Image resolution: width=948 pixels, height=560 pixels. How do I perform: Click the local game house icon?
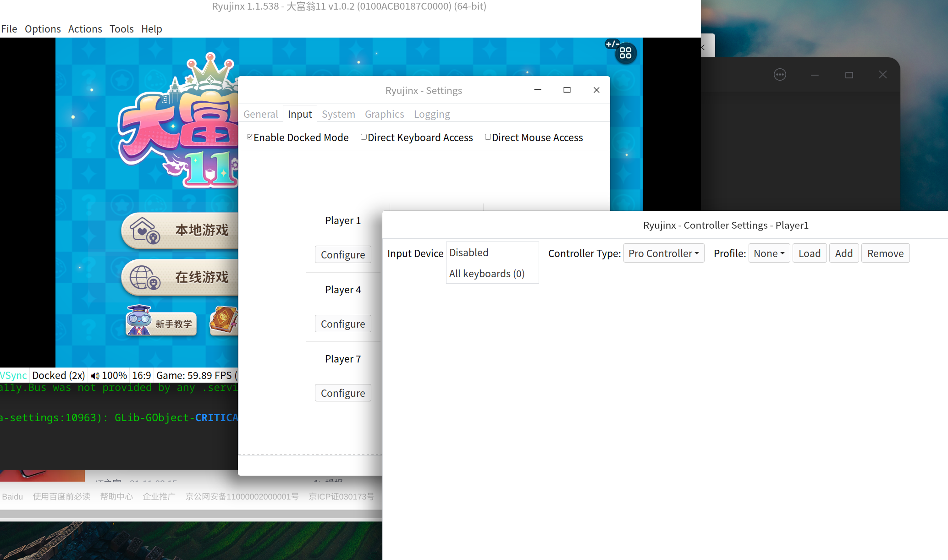(144, 231)
